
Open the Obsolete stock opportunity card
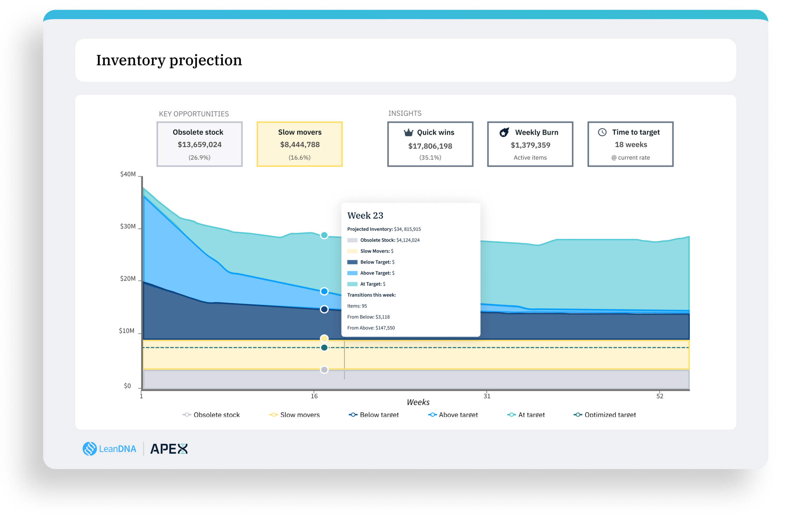[199, 144]
